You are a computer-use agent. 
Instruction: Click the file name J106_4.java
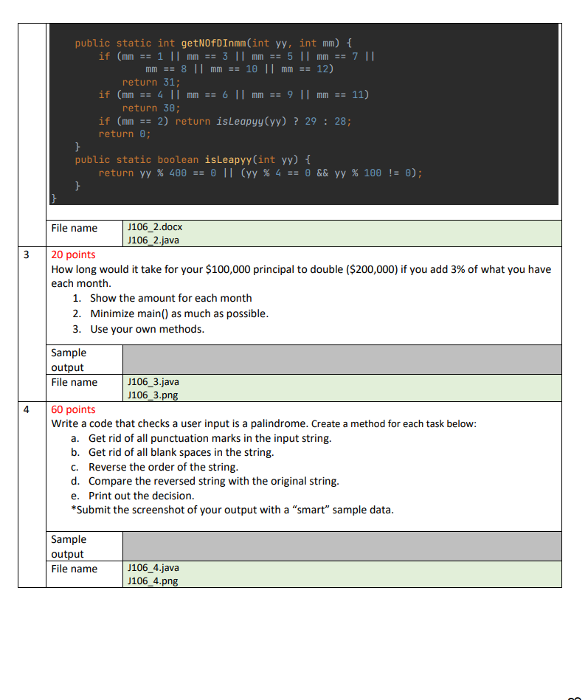[x=153, y=568]
